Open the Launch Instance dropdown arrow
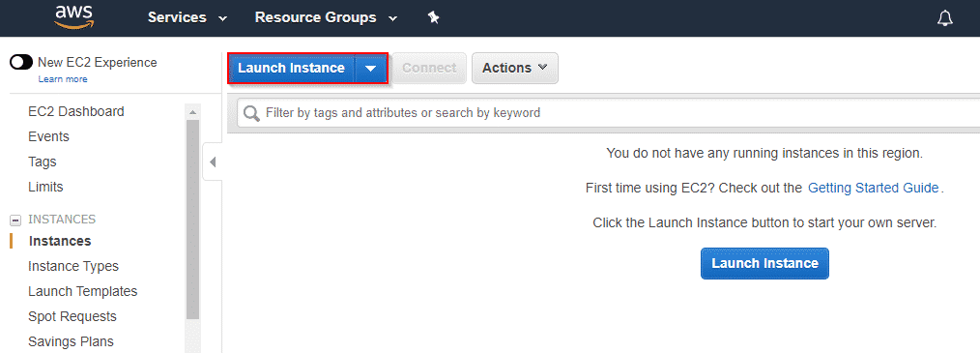980x353 pixels. click(x=370, y=69)
